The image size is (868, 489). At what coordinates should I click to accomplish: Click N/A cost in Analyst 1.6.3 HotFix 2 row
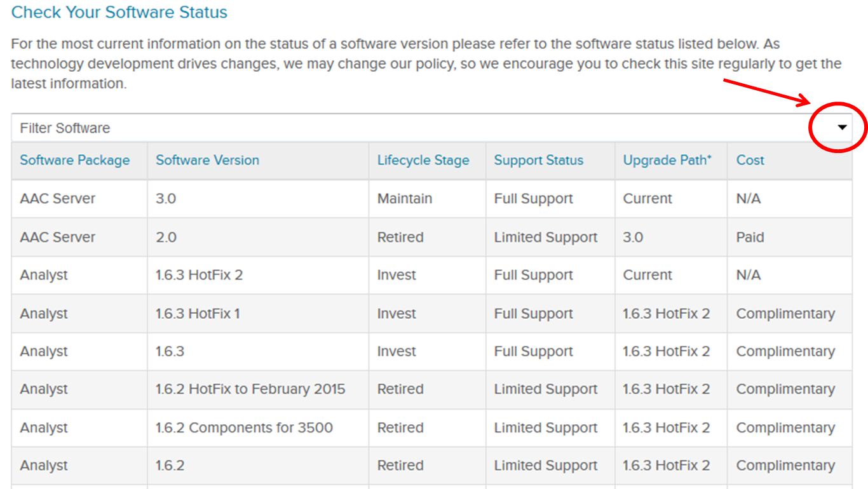click(749, 275)
